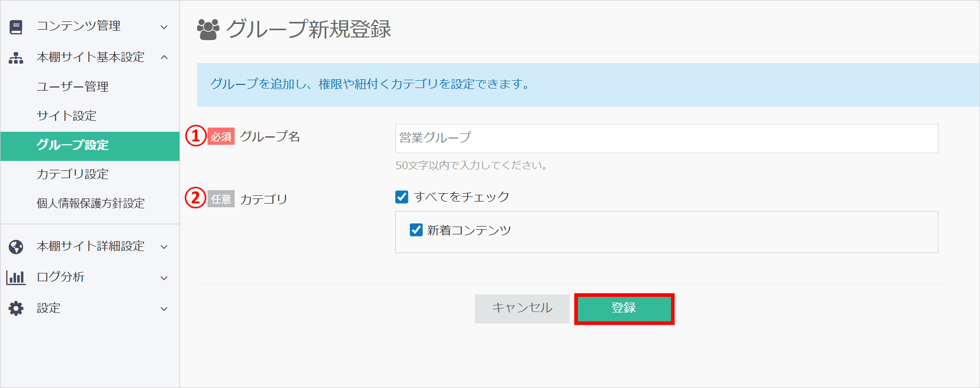Expand the 本棚サイト詳細設定 chevron
The width and height of the screenshot is (980, 388).
(x=164, y=247)
